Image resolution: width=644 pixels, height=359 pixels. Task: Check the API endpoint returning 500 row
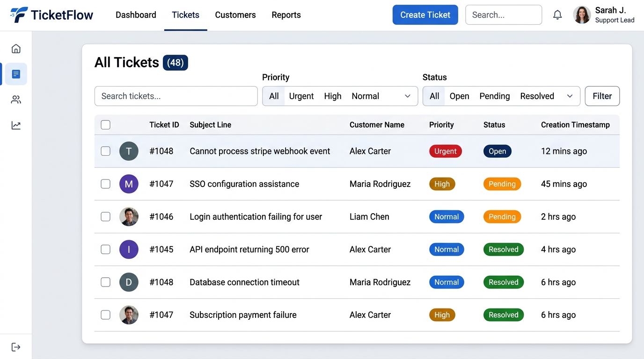pyautogui.click(x=106, y=249)
